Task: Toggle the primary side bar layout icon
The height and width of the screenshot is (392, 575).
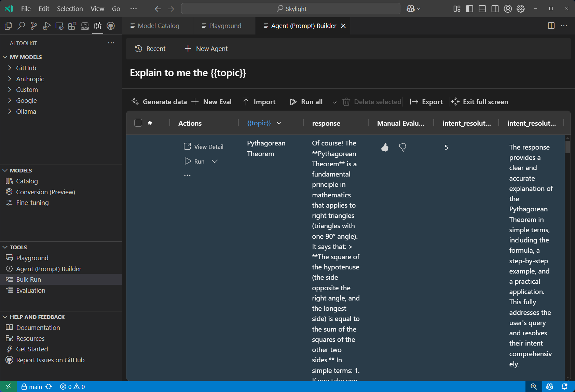Action: (469, 9)
